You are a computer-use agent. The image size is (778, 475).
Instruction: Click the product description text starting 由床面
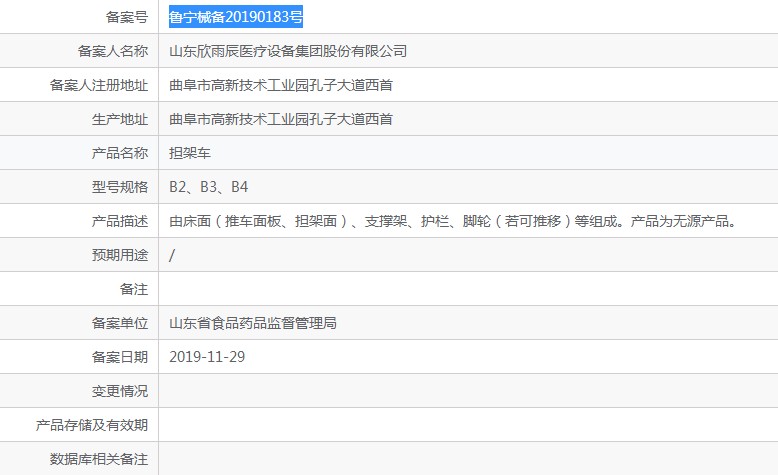point(453,221)
